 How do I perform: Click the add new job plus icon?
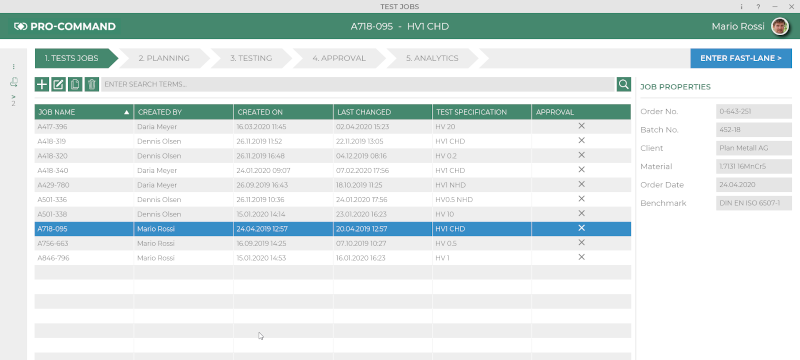click(x=42, y=84)
